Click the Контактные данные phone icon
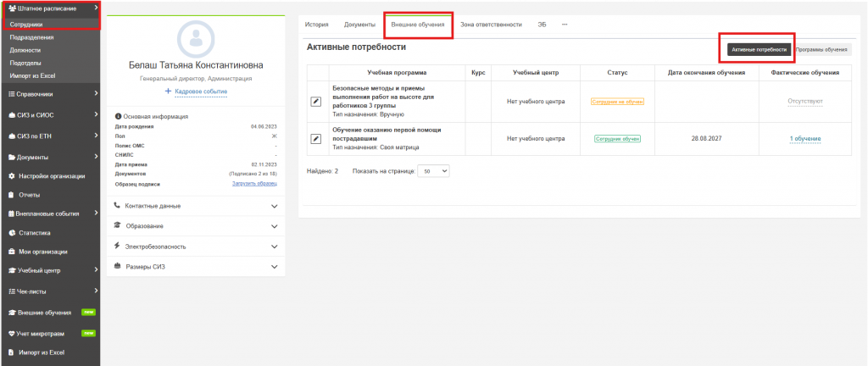This screenshot has width=868, height=366. pos(117,205)
